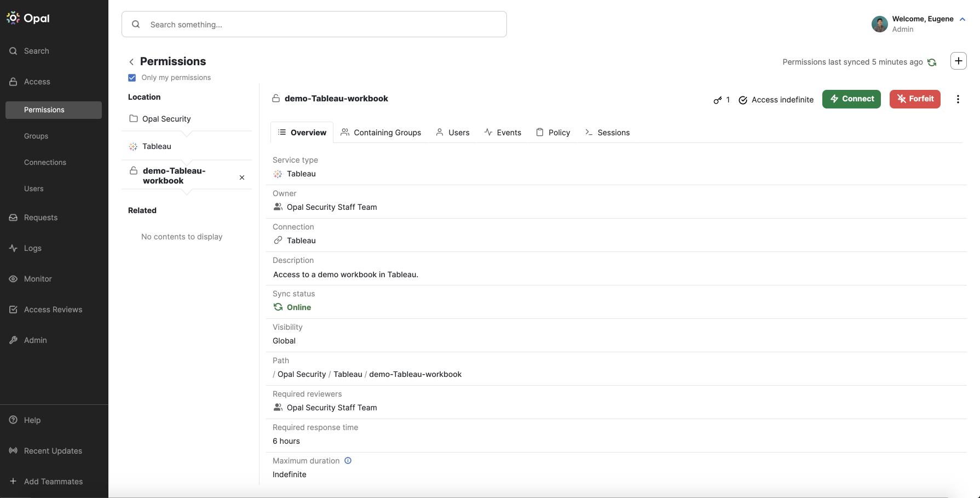Click demo-Tableau-workbook in the Path breadcrumb
This screenshot has height=498, width=980.
[x=415, y=374]
